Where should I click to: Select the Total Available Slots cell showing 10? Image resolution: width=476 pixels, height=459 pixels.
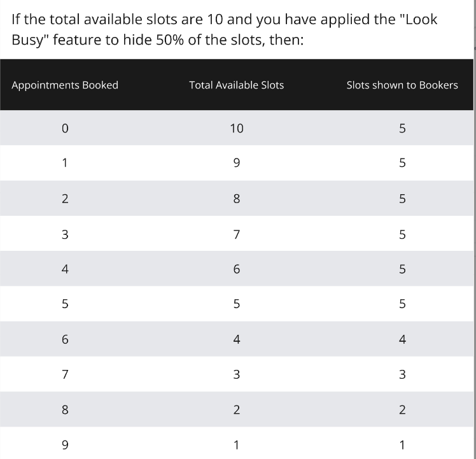point(236,129)
